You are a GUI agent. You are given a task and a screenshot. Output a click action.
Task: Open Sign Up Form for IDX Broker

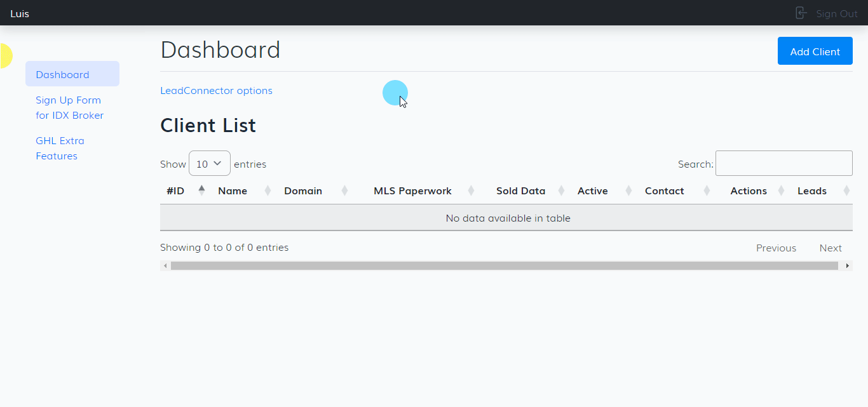69,108
